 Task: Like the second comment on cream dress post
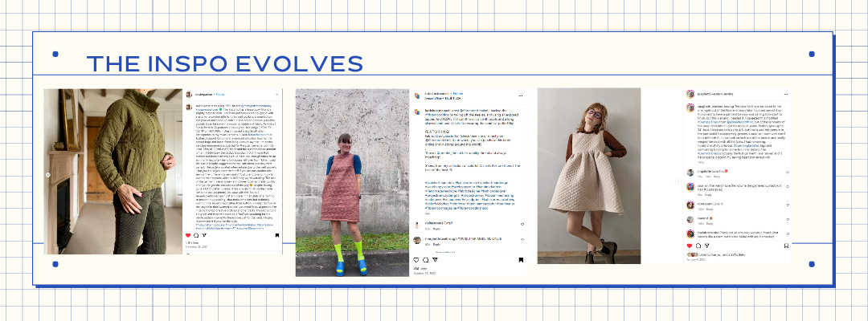(788, 187)
